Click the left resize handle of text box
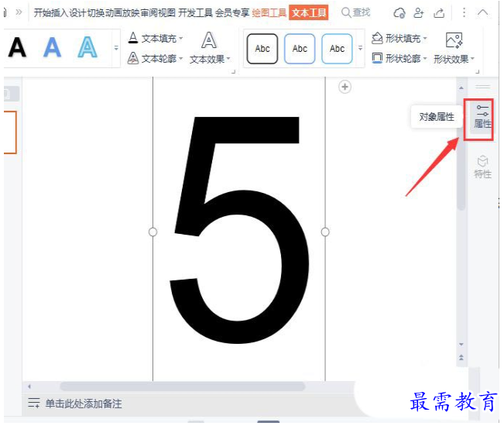 point(153,232)
